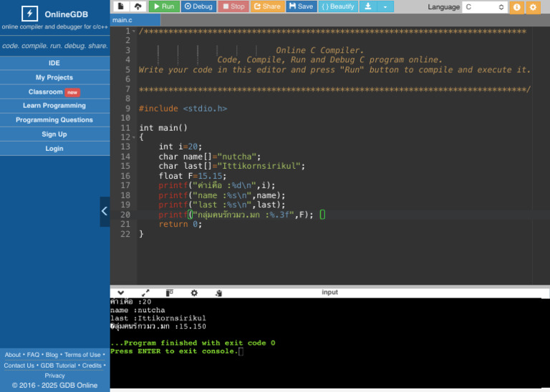Select the input tab in the console
The width and height of the screenshot is (550, 392).
[x=329, y=292]
